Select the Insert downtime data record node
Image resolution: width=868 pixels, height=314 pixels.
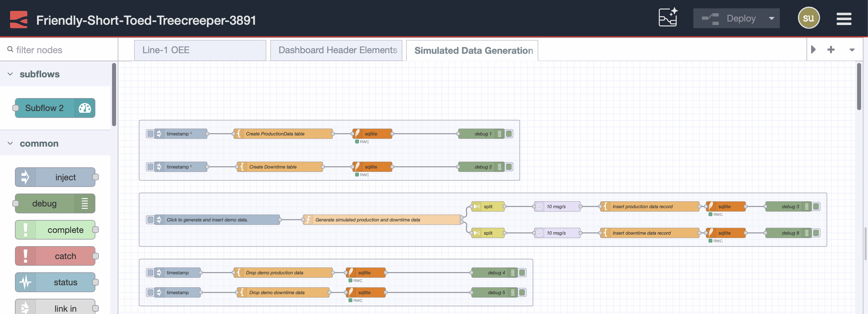650,233
